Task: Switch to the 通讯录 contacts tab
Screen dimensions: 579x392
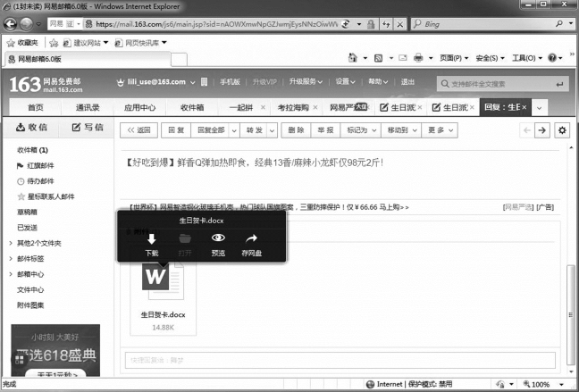Action: (88, 107)
